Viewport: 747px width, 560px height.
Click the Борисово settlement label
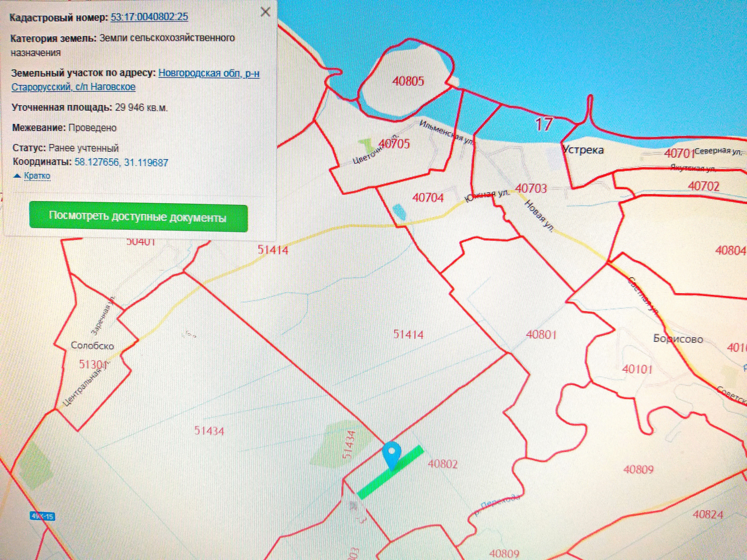coord(678,339)
